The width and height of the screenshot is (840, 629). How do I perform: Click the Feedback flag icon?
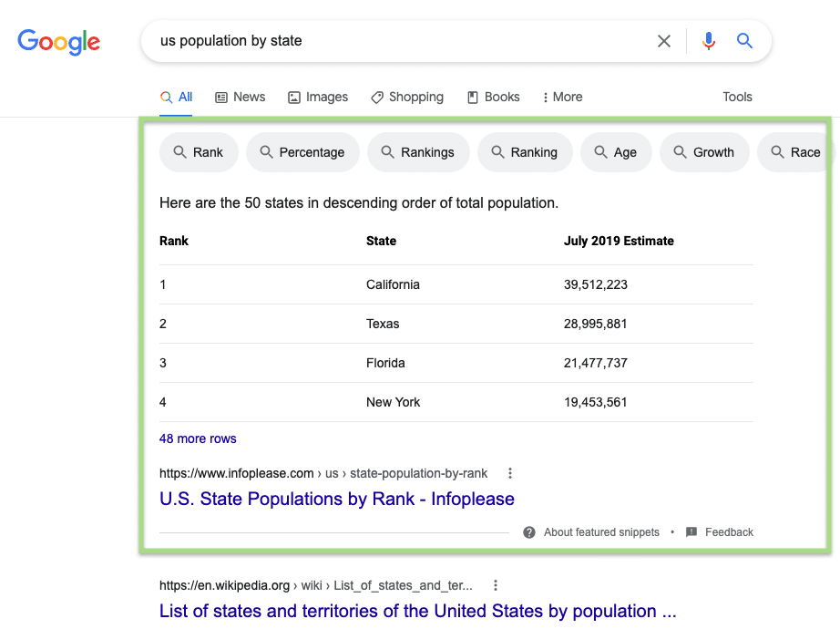(691, 532)
